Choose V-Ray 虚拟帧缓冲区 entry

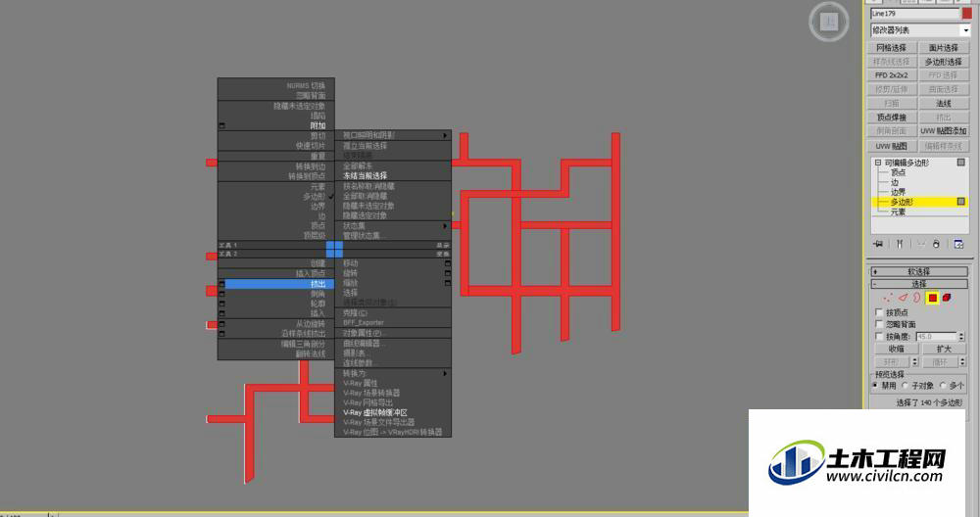pos(375,413)
